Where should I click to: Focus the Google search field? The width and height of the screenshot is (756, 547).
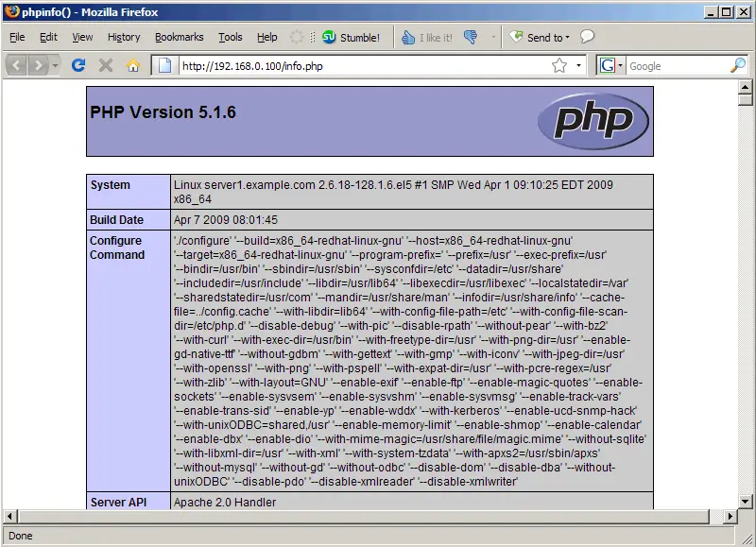[x=678, y=66]
